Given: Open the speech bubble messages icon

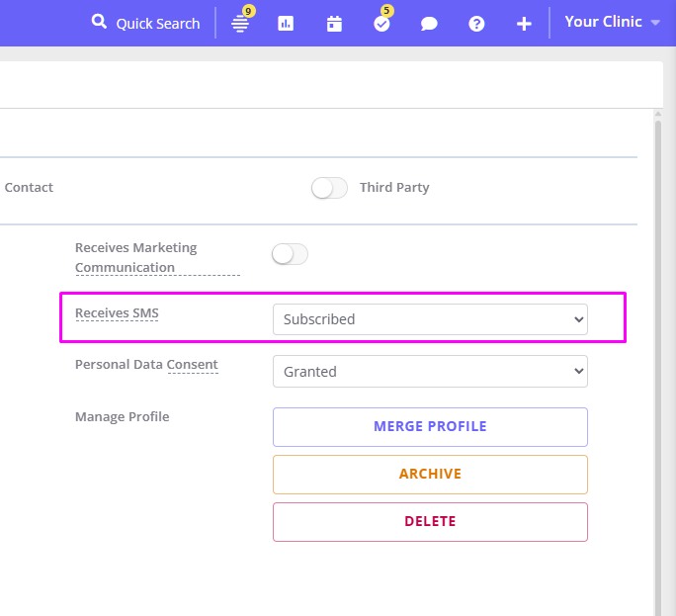Looking at the screenshot, I should coord(429,24).
